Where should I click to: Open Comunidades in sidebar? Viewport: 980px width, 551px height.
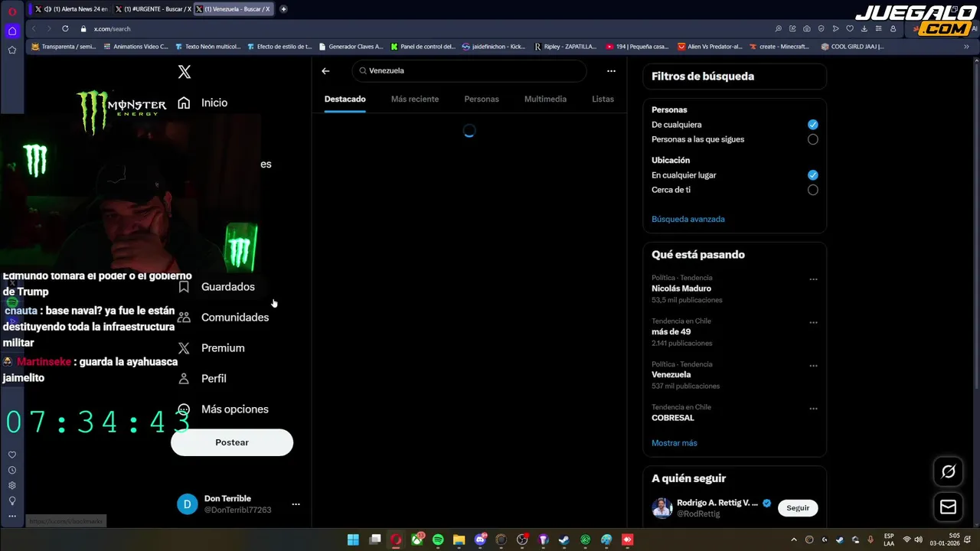(x=224, y=317)
